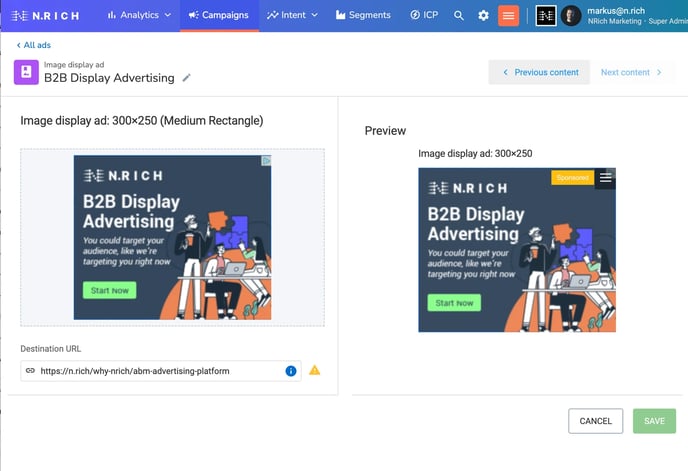
Task: Click the preview ad image
Action: [x=517, y=250]
